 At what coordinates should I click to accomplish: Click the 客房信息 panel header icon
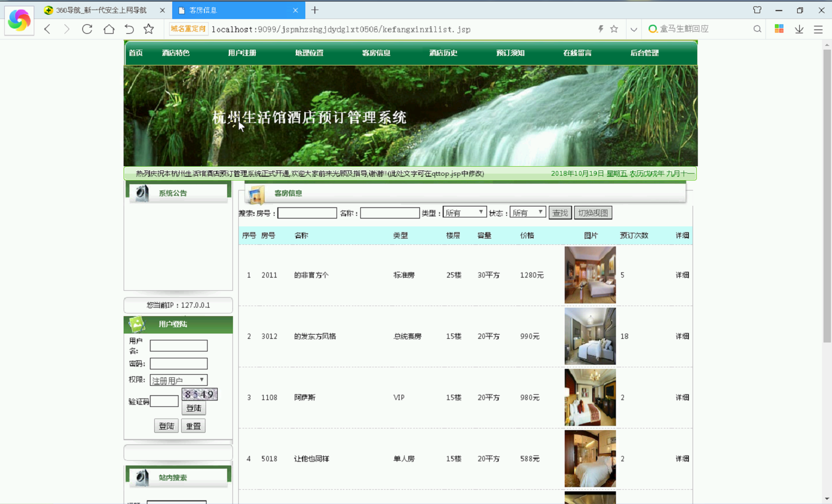point(256,194)
